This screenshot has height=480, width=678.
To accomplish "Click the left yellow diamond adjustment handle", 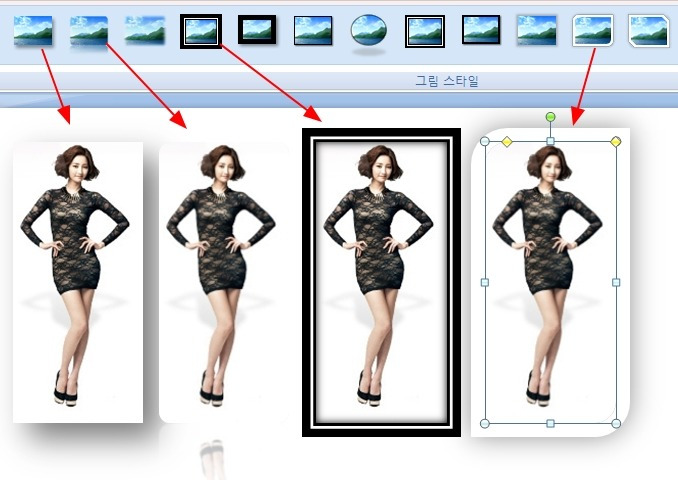I will [x=507, y=141].
